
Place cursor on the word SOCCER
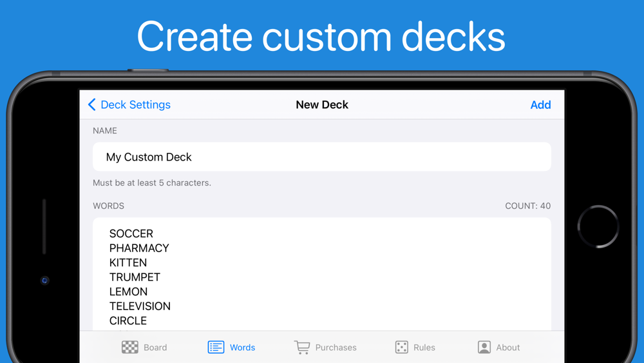(x=131, y=233)
